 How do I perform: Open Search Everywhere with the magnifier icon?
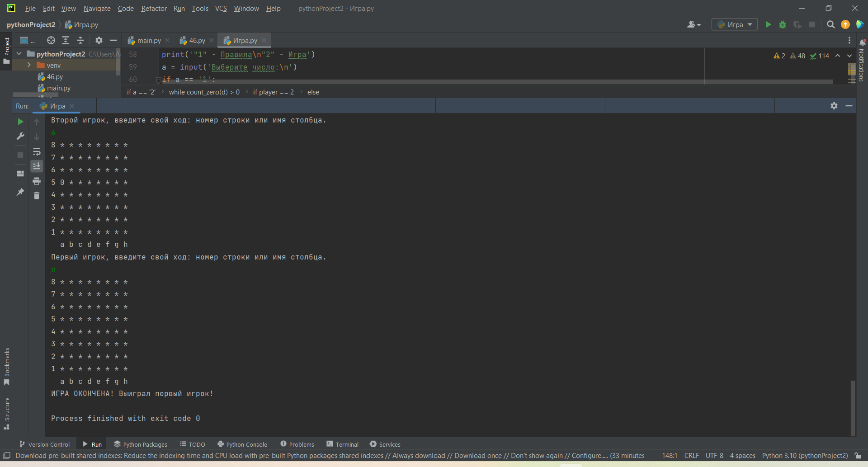831,25
